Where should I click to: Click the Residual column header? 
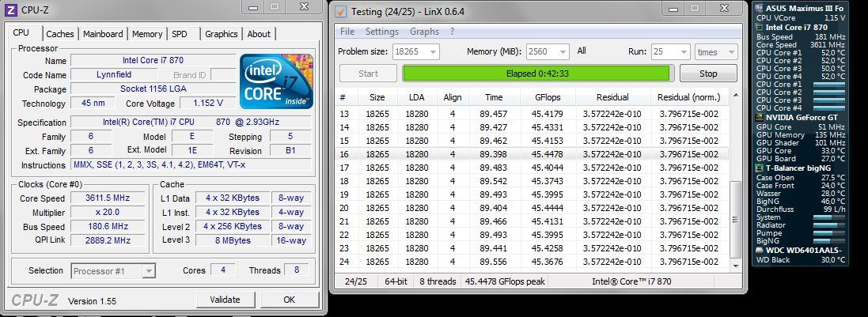pyautogui.click(x=612, y=97)
